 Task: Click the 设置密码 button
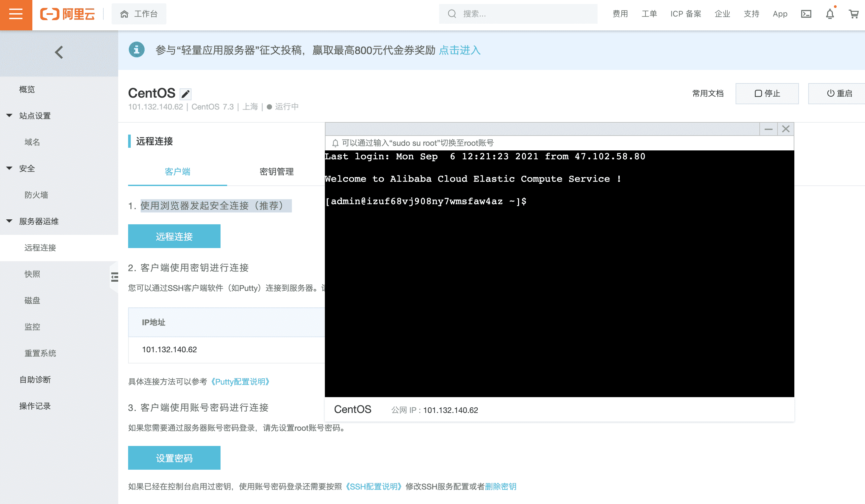click(174, 458)
